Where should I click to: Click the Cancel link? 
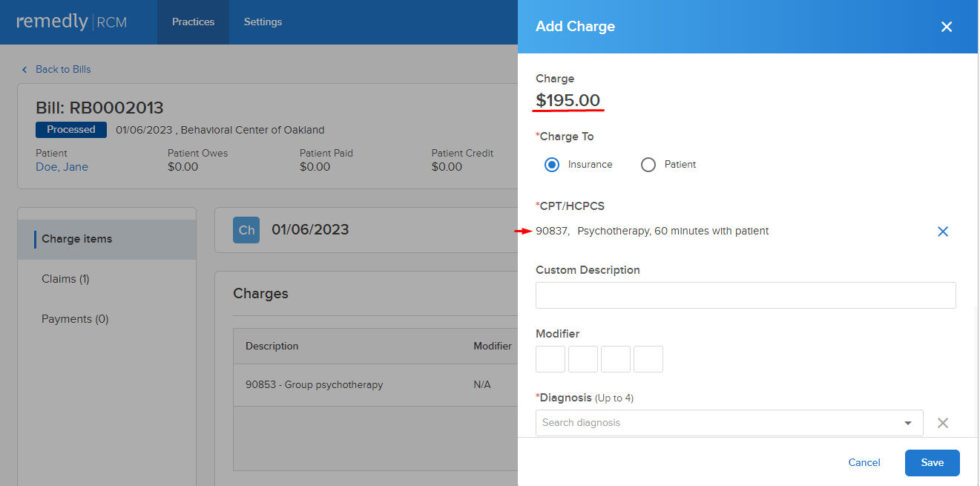coord(864,463)
